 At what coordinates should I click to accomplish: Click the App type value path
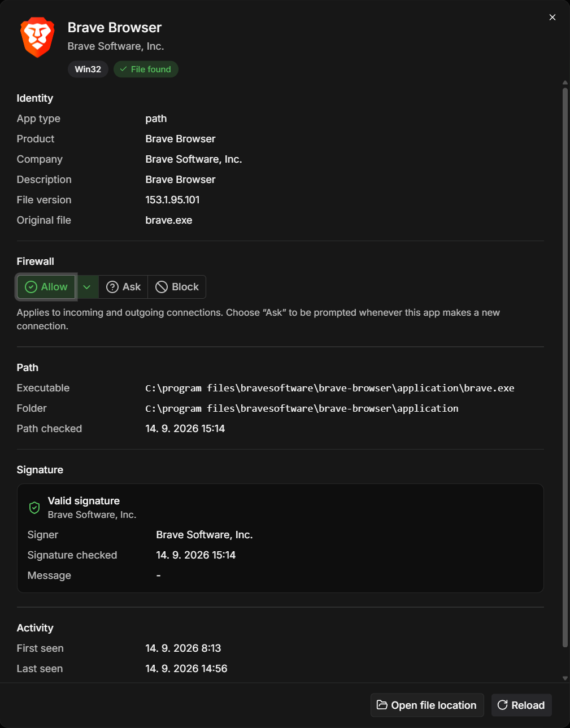tap(156, 119)
